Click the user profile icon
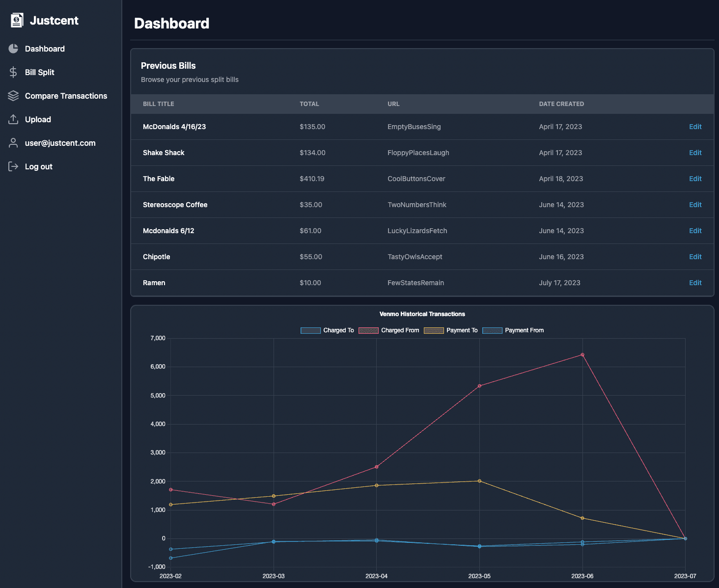Screen dimensions: 719x588 point(13,143)
